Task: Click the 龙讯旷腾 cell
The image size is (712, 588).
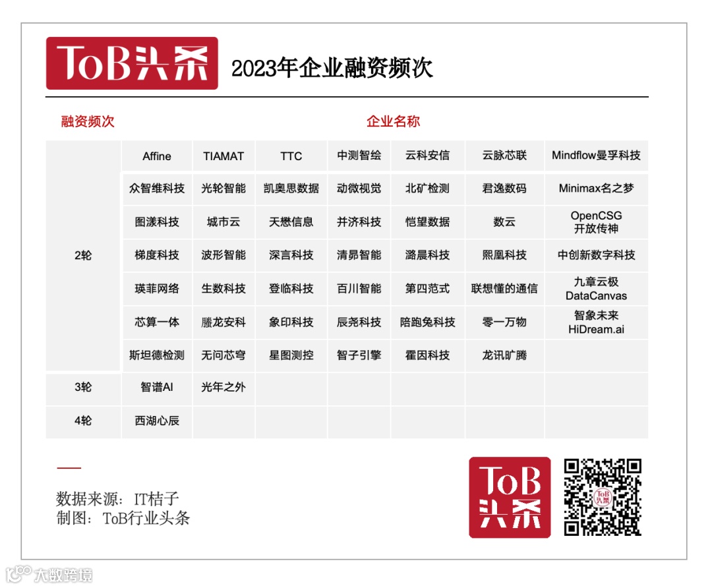Action: 504,355
